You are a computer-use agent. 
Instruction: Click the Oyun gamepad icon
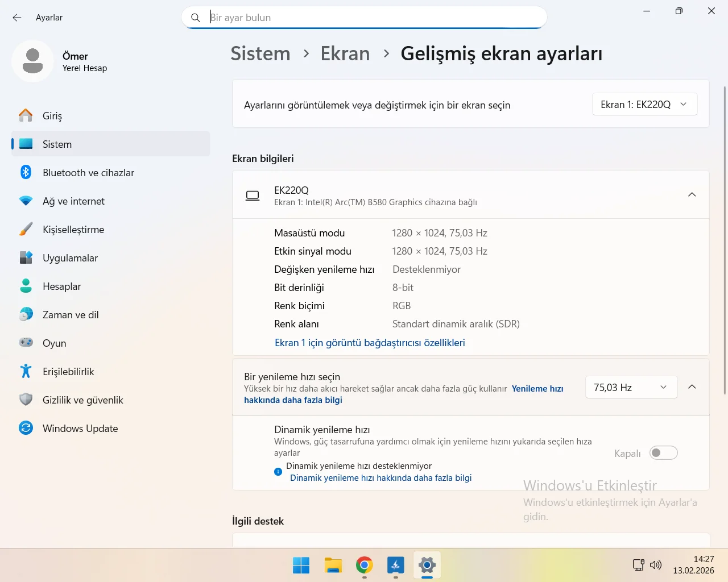tap(26, 343)
